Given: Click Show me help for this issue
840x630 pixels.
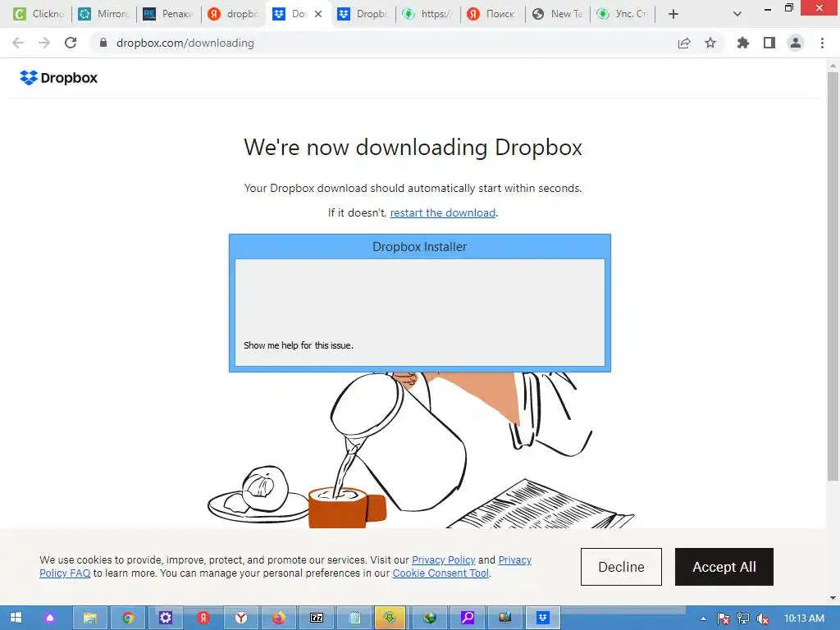Looking at the screenshot, I should click(299, 345).
